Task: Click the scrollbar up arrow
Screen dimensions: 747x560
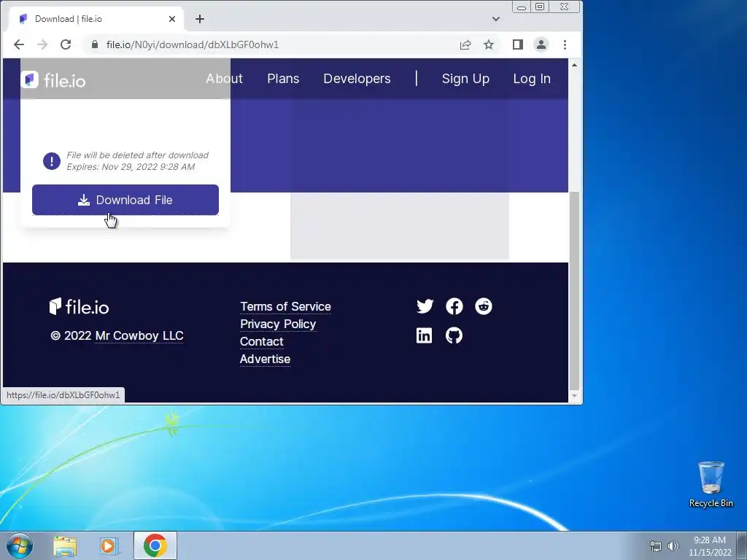Action: click(x=575, y=65)
